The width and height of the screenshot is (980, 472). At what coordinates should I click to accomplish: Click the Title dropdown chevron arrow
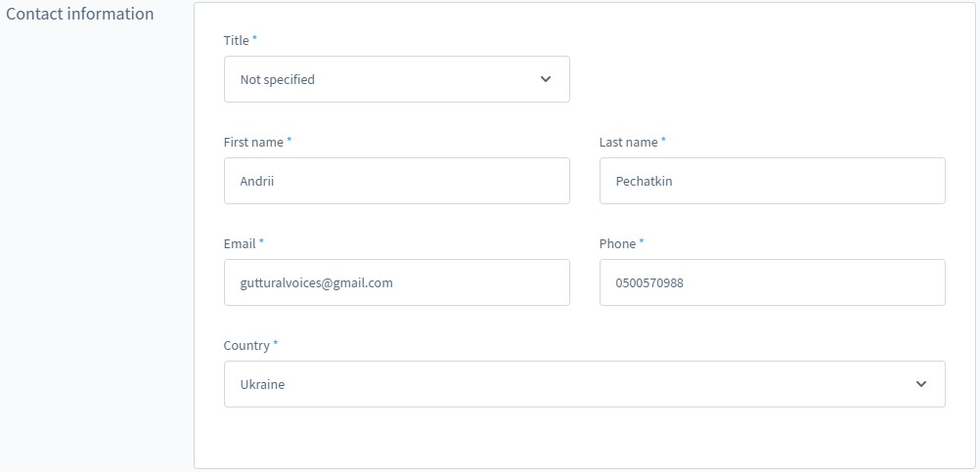[x=546, y=79]
